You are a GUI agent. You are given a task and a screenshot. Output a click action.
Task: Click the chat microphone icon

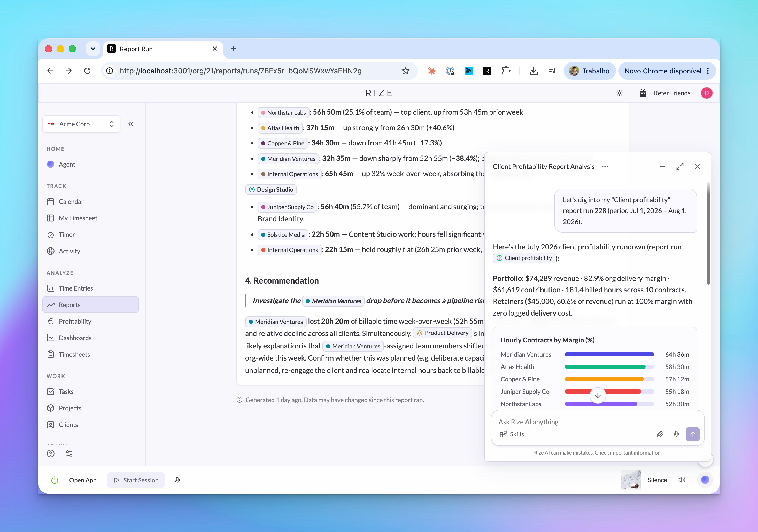pyautogui.click(x=676, y=435)
